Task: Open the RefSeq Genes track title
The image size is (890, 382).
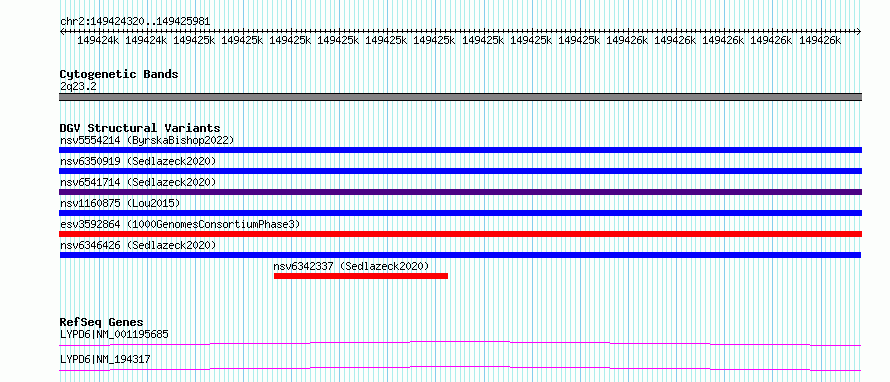Action: coord(102,322)
